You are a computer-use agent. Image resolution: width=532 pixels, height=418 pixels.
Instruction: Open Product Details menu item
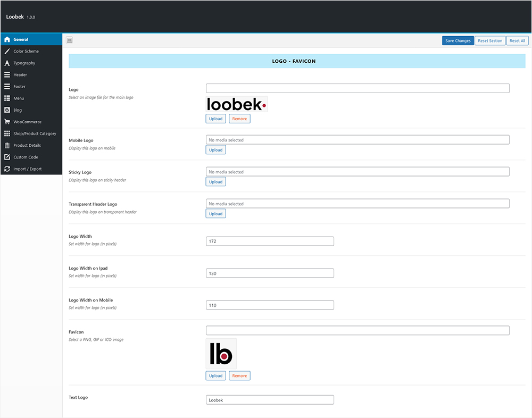[31, 145]
